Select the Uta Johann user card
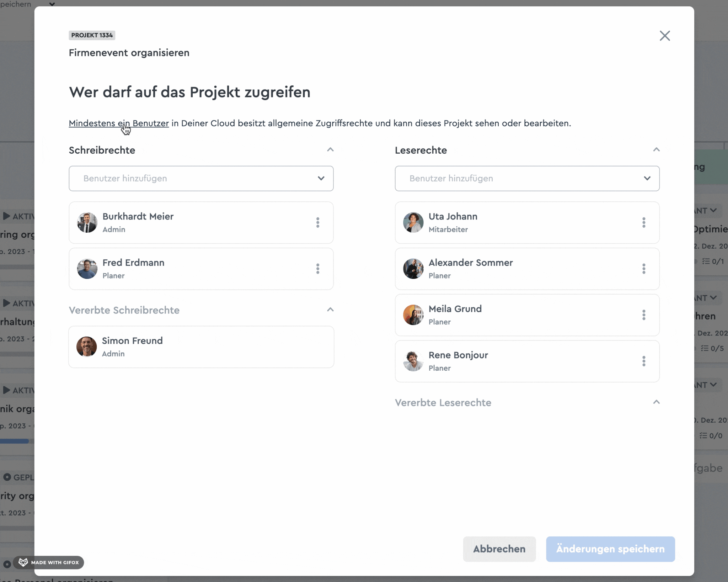Screen dimensions: 728x582 coord(527,223)
